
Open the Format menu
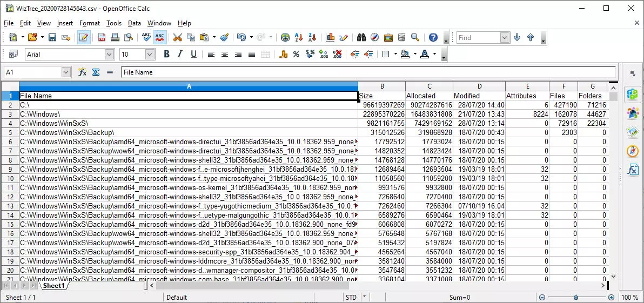pyautogui.click(x=89, y=23)
